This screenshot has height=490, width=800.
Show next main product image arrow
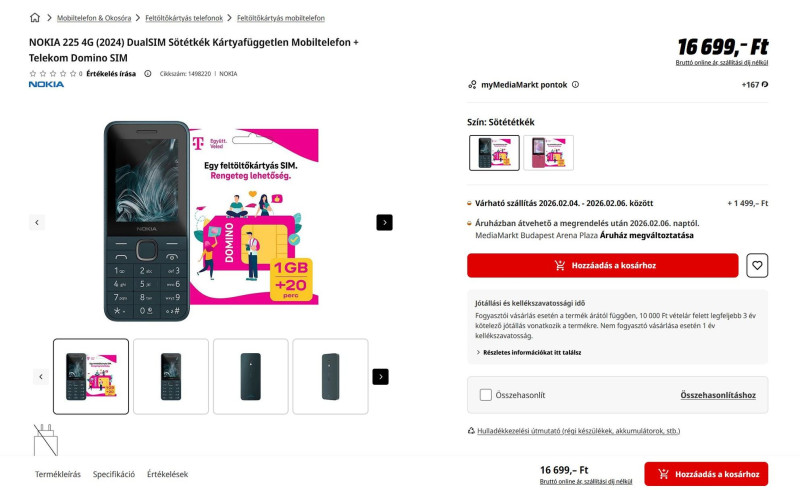click(x=384, y=223)
